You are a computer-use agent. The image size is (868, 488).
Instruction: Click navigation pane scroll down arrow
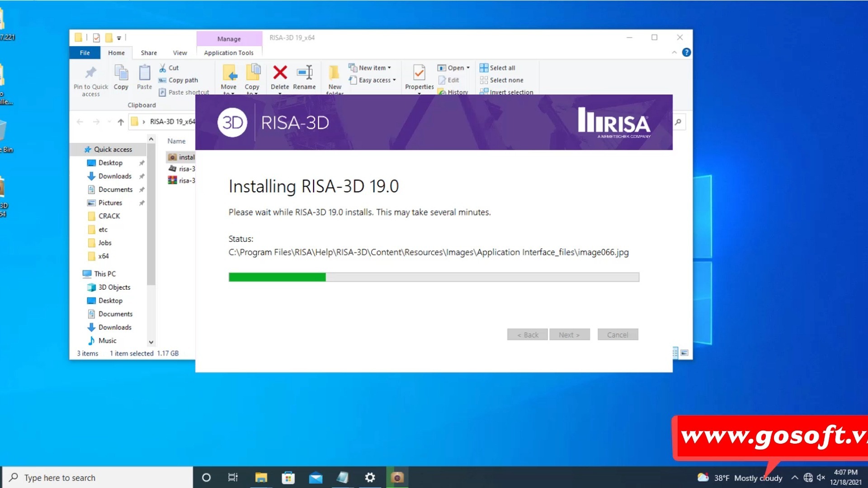coord(151,342)
